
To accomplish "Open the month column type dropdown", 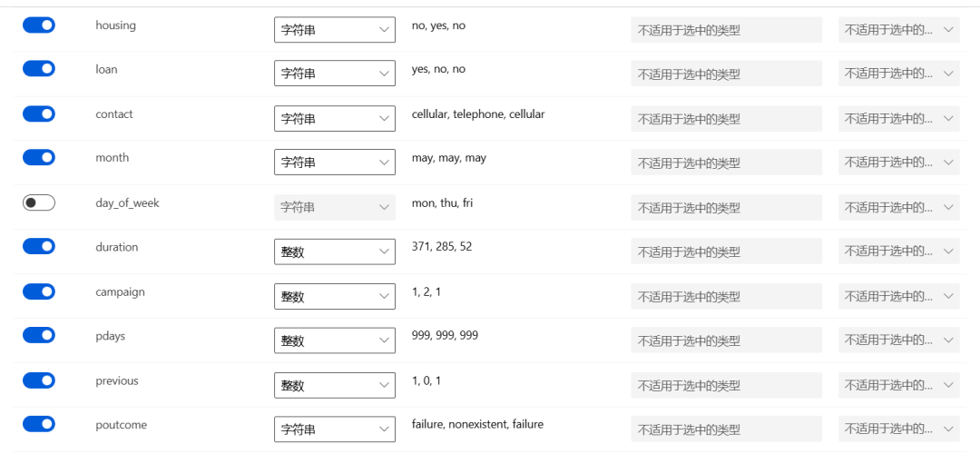I will click(x=334, y=163).
